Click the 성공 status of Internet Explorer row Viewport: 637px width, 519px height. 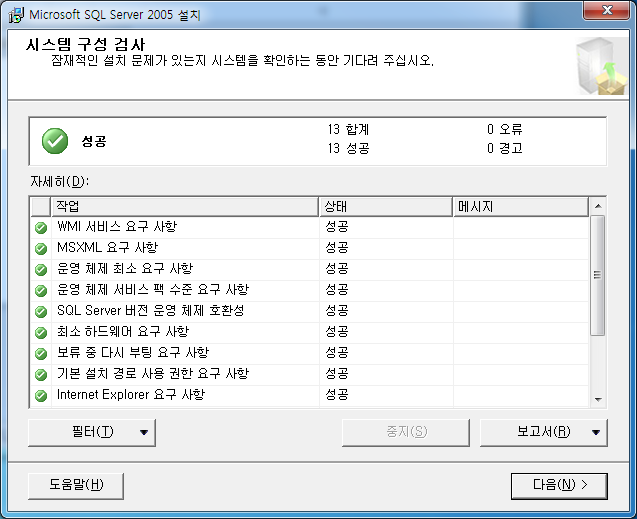click(336, 394)
